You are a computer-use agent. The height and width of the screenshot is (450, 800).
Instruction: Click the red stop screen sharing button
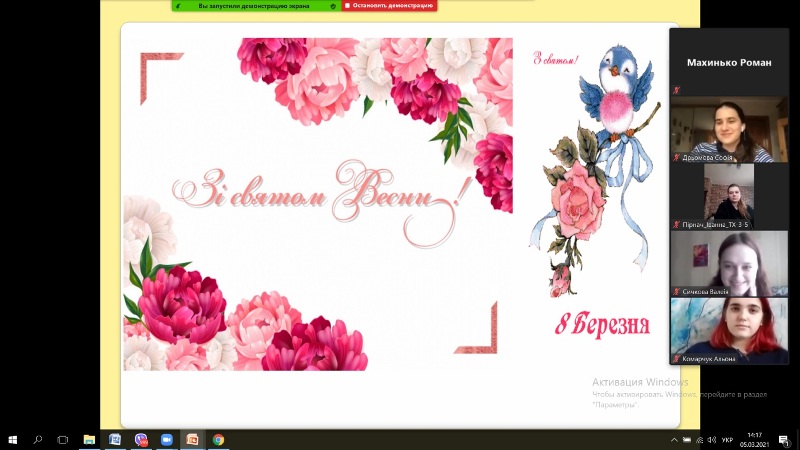(389, 5)
